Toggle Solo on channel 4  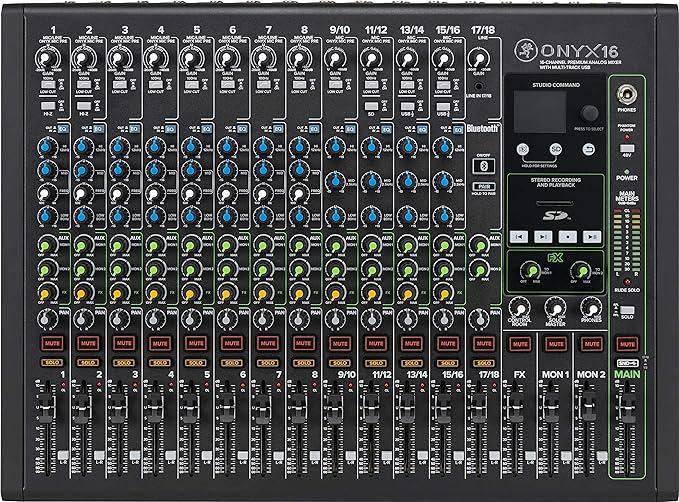pos(158,360)
